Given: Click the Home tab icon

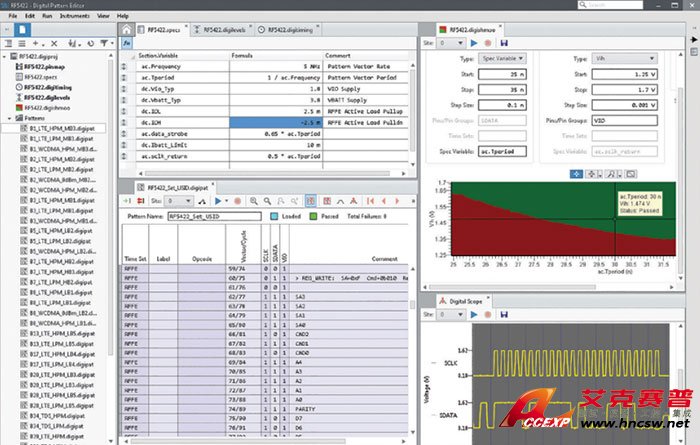Looking at the screenshot, I should (x=127, y=30).
